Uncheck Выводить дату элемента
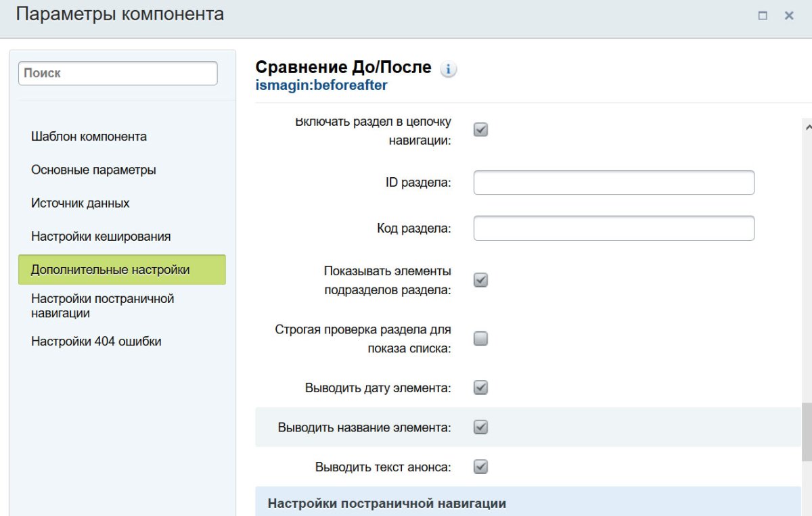 (x=480, y=387)
